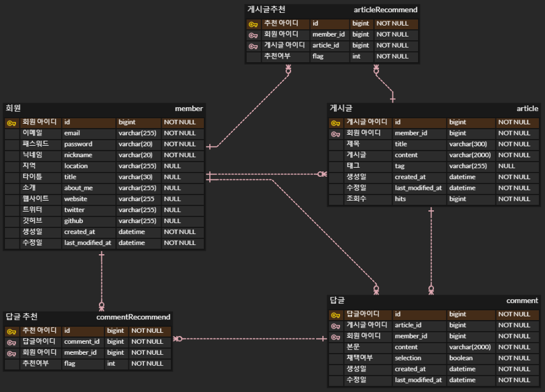Click the email column in member table

tap(72, 133)
